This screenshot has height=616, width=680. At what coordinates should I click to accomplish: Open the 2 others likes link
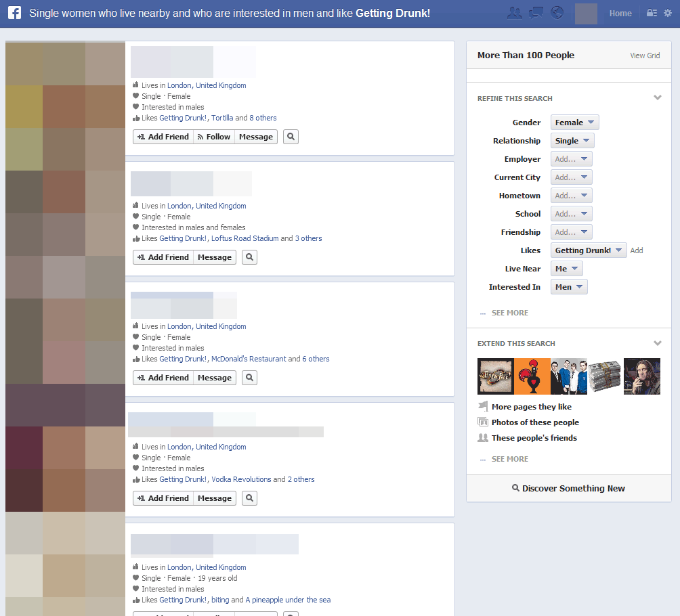point(301,479)
